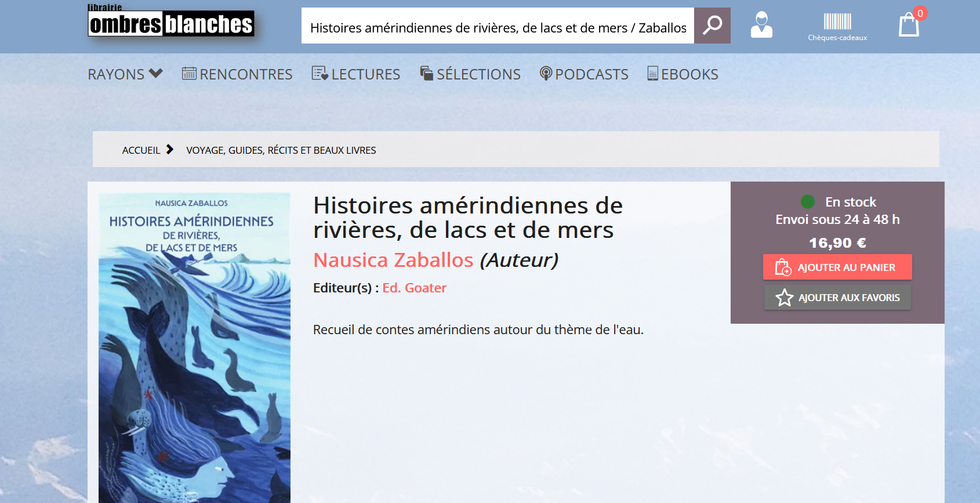Click the book cover thumbnail image
Viewport: 980px width, 503px height.
point(194,348)
